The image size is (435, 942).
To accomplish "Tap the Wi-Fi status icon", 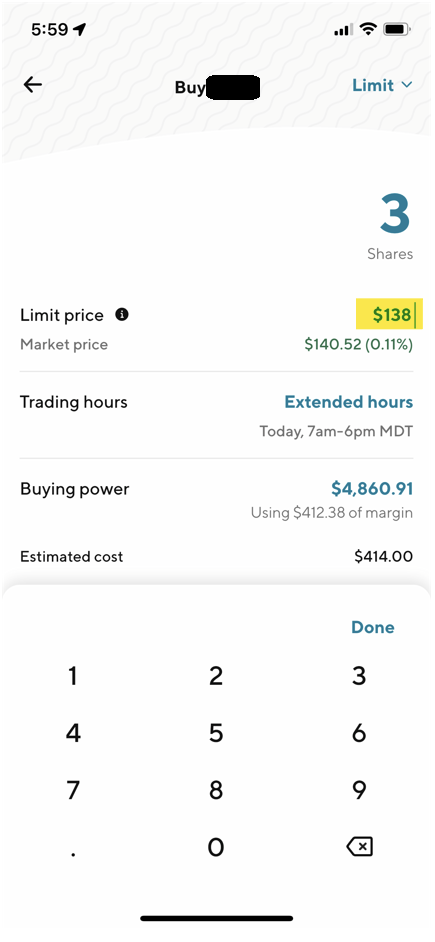I will (367, 29).
